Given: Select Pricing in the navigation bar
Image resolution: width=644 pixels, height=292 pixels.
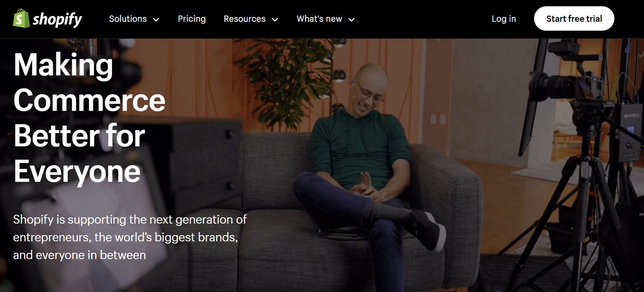Looking at the screenshot, I should [192, 18].
